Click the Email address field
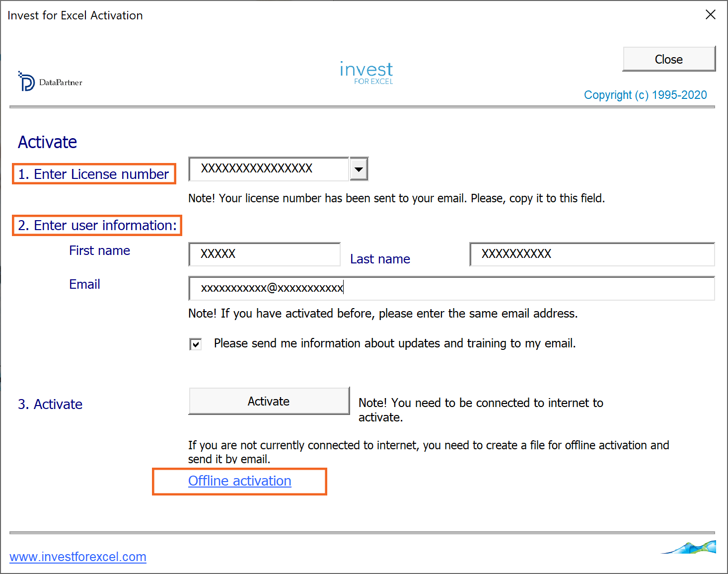 tap(451, 288)
